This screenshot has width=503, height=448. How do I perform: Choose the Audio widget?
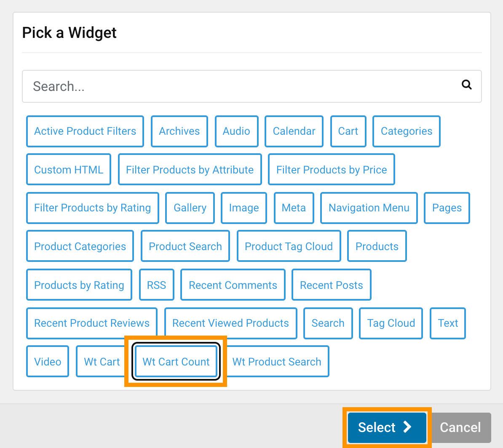[x=236, y=131]
